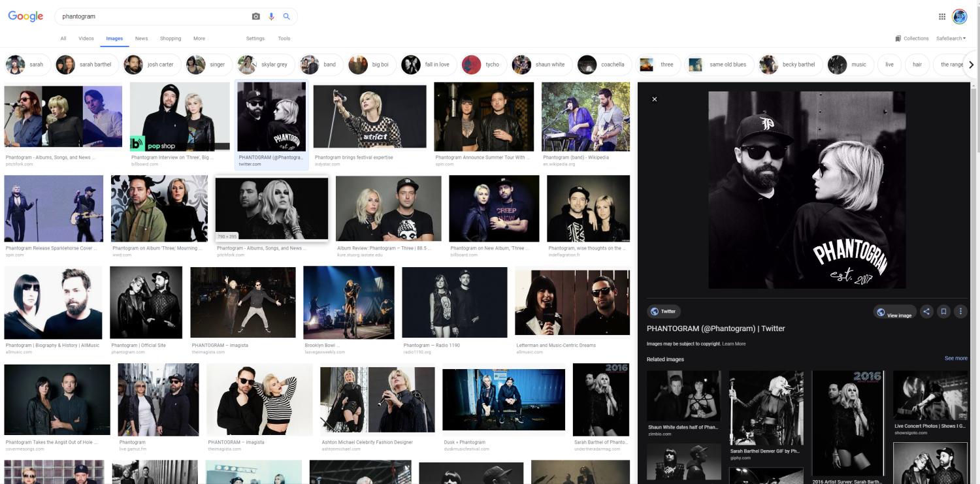Screen dimensions: 980x484
Task: Click the phantogram search input field
Action: (154, 16)
